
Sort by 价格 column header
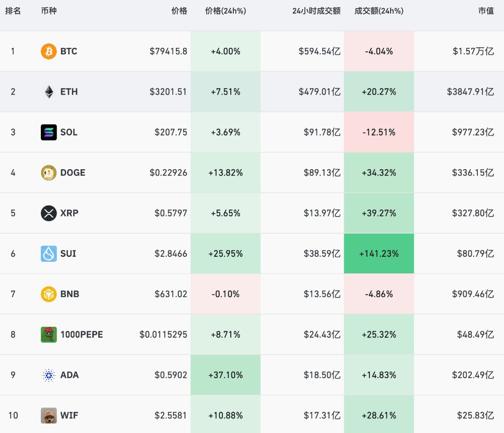click(x=179, y=11)
